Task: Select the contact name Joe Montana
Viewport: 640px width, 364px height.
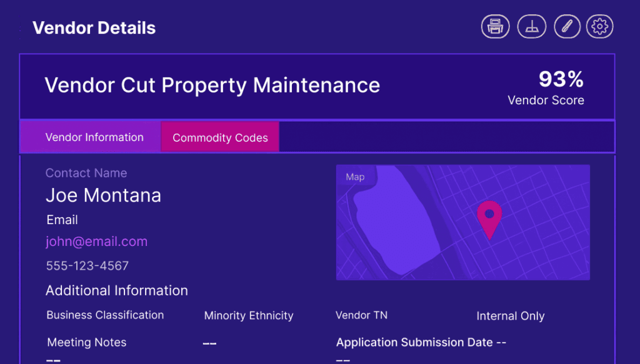Action: (x=103, y=195)
